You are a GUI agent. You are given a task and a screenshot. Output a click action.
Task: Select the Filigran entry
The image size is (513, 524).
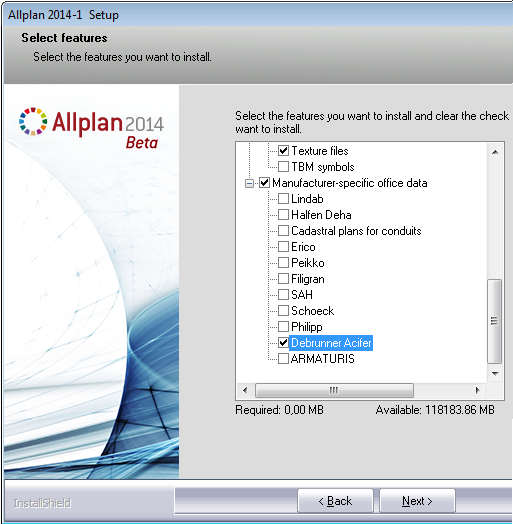coord(308,279)
